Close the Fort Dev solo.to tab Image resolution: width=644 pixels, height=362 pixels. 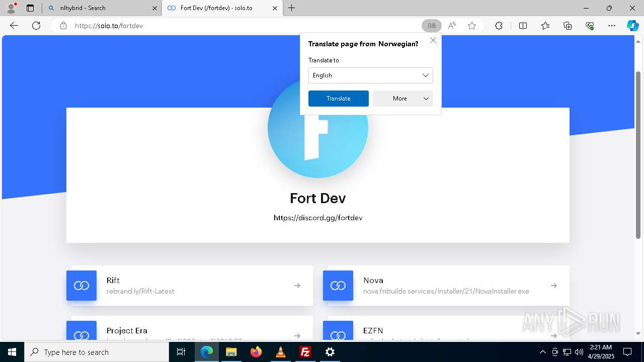pos(275,8)
